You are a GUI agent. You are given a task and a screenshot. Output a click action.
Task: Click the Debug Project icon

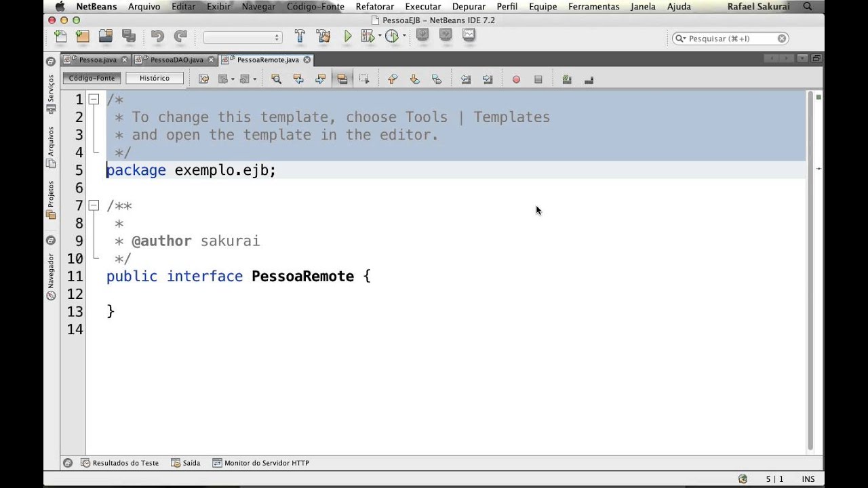[x=368, y=37]
